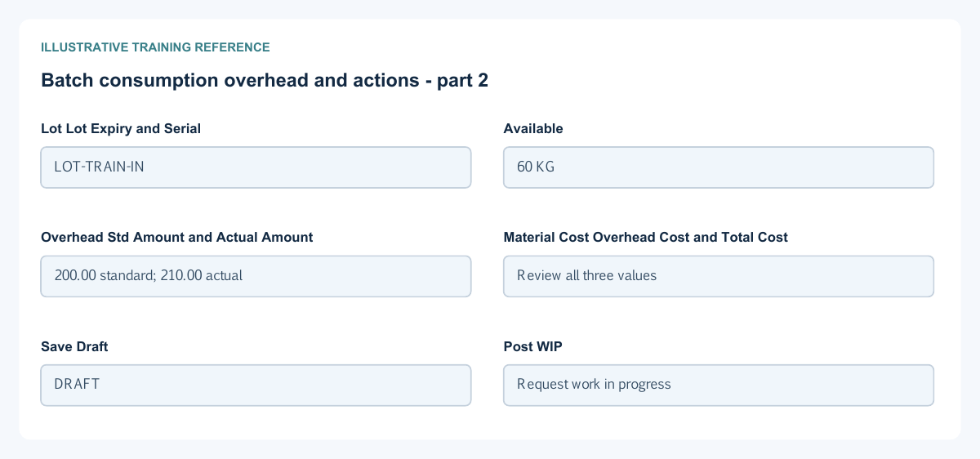Click 'Overhead Std Amount and Actual Amount' label
980x459 pixels.
(176, 237)
